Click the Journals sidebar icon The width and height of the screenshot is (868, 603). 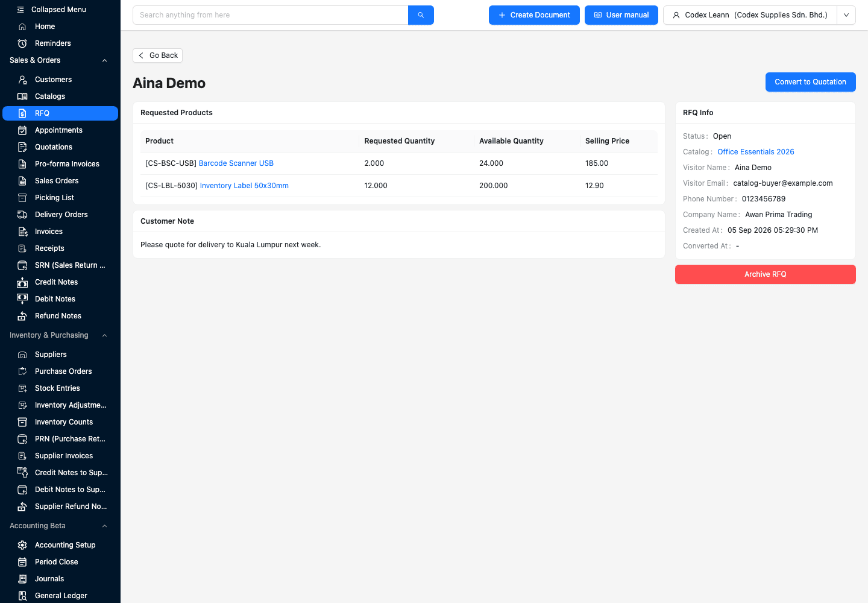tap(22, 579)
